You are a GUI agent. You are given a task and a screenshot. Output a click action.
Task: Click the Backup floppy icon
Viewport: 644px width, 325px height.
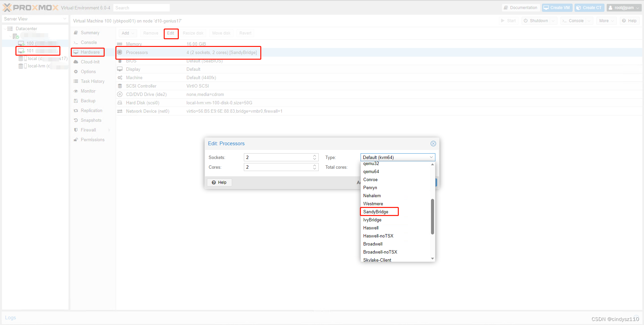pyautogui.click(x=76, y=101)
